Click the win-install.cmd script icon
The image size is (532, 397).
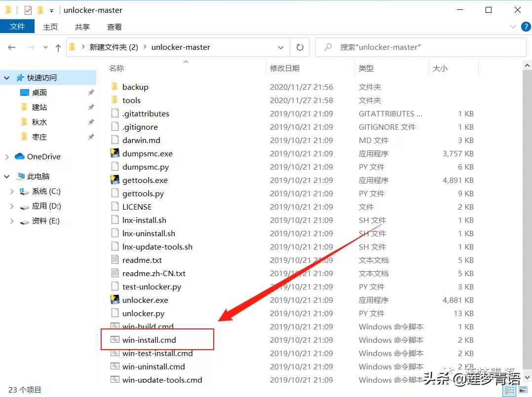point(115,339)
